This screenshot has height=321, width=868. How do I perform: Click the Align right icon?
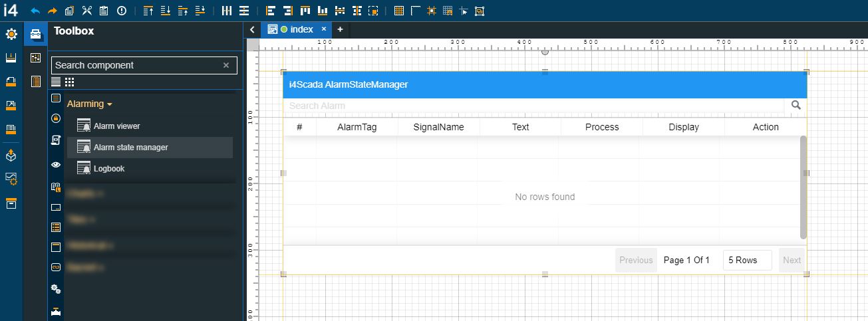tap(288, 11)
